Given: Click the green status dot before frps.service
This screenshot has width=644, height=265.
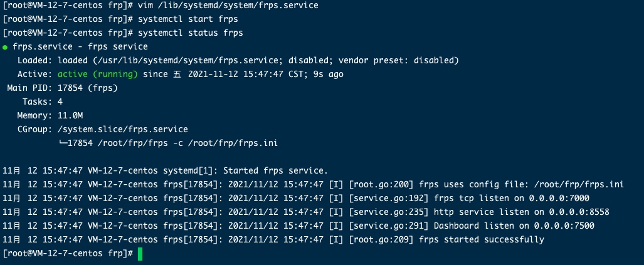Looking at the screenshot, I should click(x=5, y=47).
